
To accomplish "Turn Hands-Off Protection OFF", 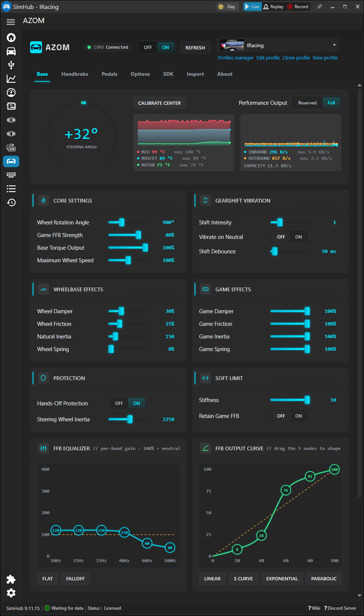I will (119, 403).
